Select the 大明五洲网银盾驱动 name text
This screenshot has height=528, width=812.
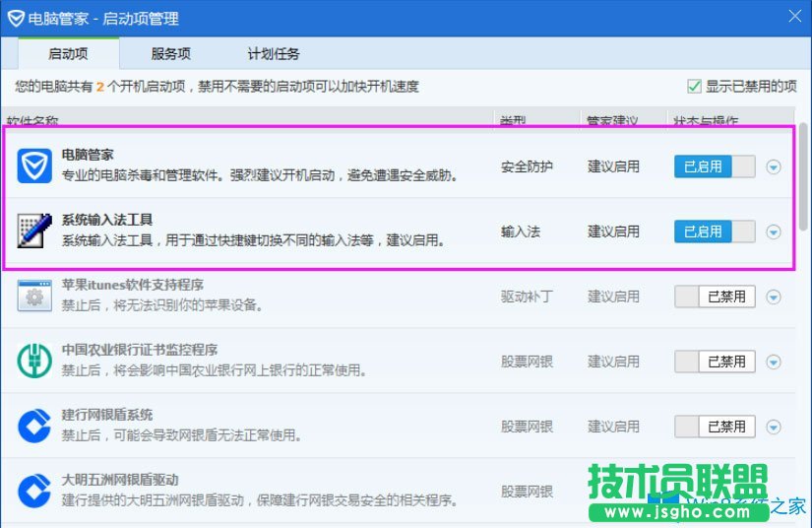pos(120,480)
